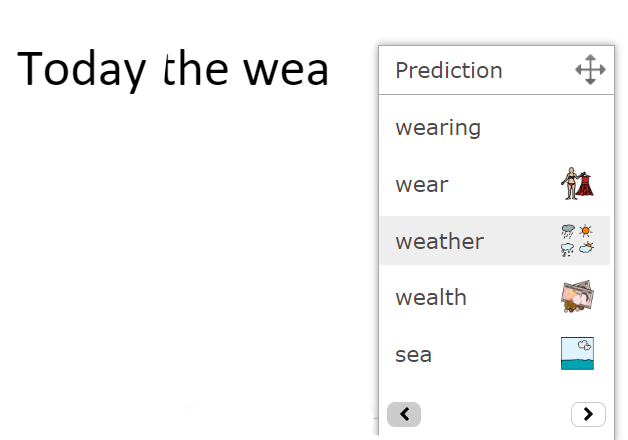Click the 'Prediction' panel title
628x440 pixels.
tap(448, 71)
